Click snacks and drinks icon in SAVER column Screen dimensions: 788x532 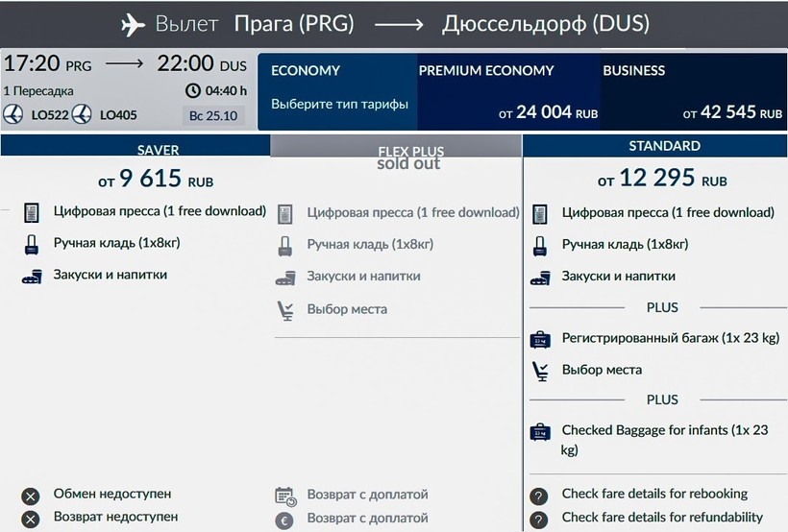point(32,277)
